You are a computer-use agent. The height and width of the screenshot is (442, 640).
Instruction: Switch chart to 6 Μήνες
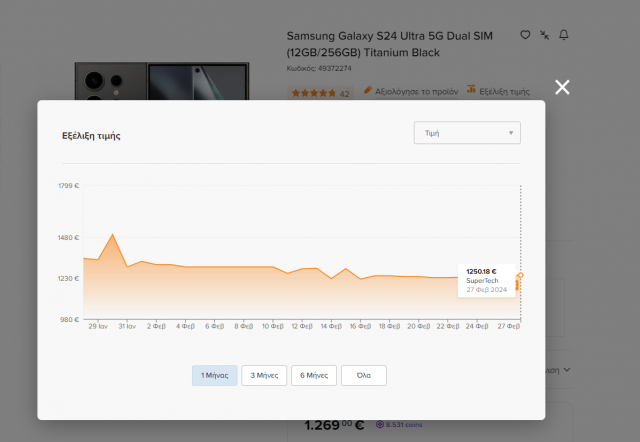click(x=314, y=375)
